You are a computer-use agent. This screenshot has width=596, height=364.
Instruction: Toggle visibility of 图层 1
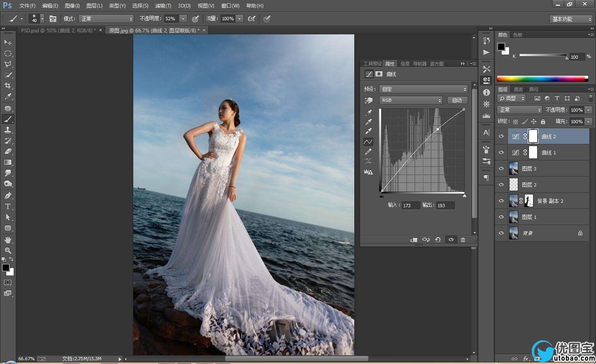point(501,217)
